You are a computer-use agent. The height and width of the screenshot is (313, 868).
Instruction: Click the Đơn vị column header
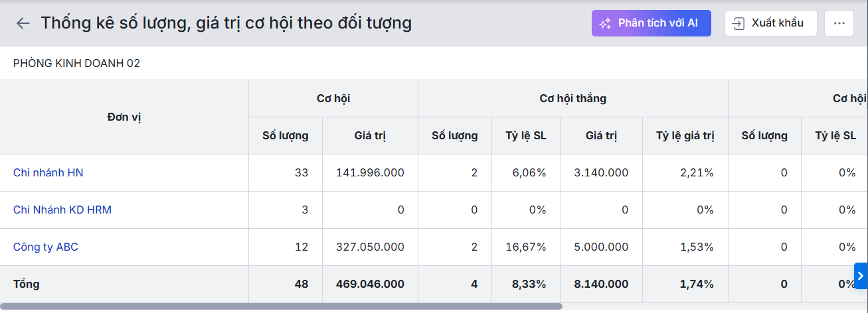tap(124, 117)
